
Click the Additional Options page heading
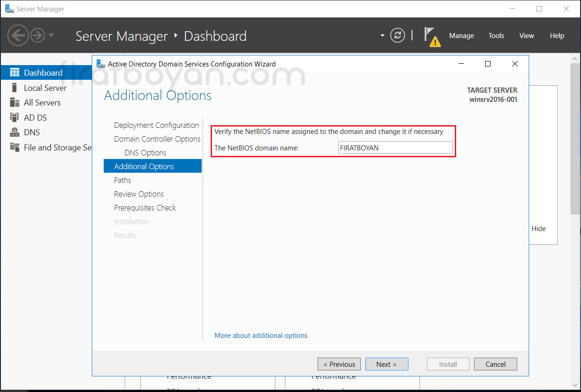tap(158, 95)
